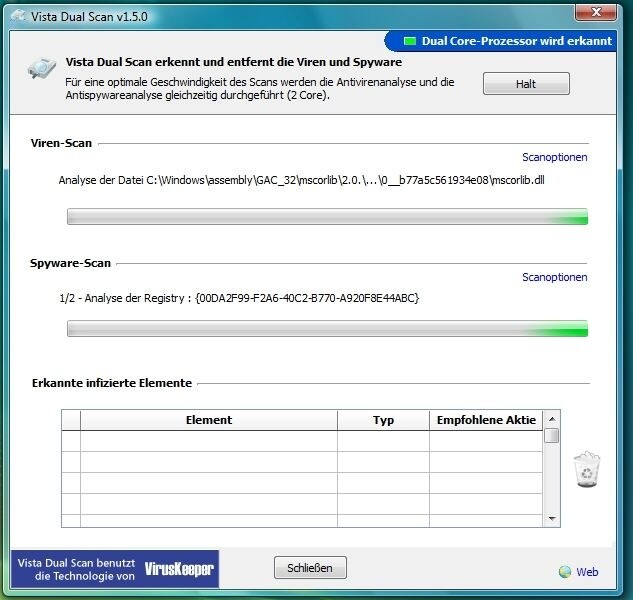Click the scanner magnifier icon in header

point(42,68)
